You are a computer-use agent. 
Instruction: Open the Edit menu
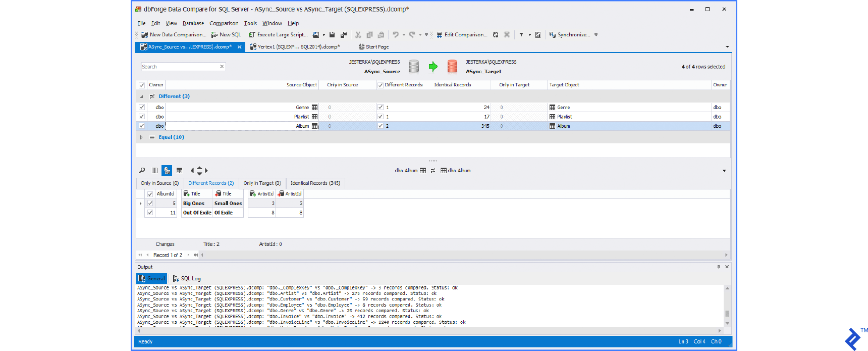pyautogui.click(x=155, y=23)
